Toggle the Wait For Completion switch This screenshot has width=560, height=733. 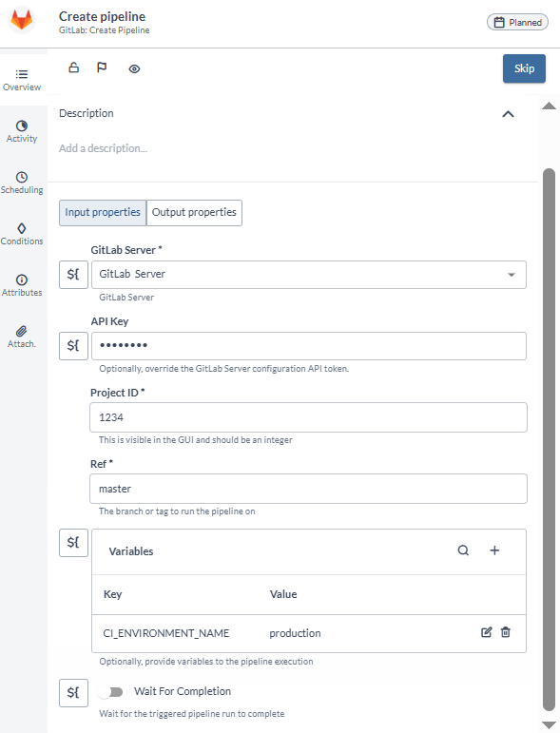pyautogui.click(x=111, y=692)
